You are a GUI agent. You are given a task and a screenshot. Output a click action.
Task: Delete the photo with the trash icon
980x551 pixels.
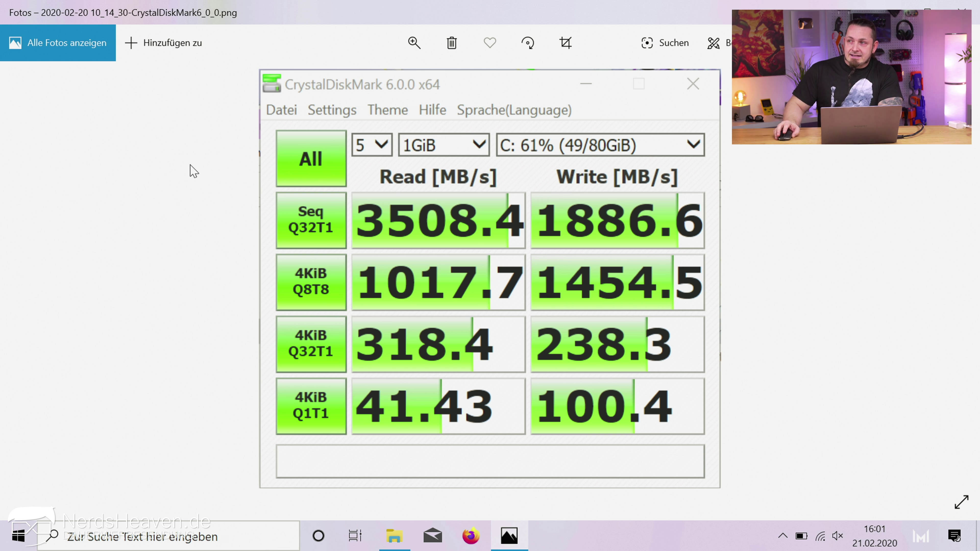[x=451, y=43]
